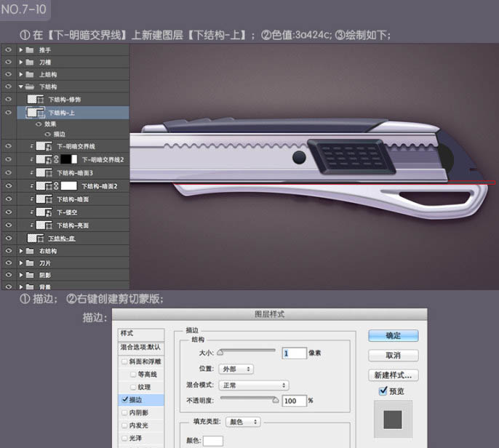The height and width of the screenshot is (448, 499).
Task: Select the white layer mask thumbnail of 下结构-暗面2
Action: tap(69, 186)
